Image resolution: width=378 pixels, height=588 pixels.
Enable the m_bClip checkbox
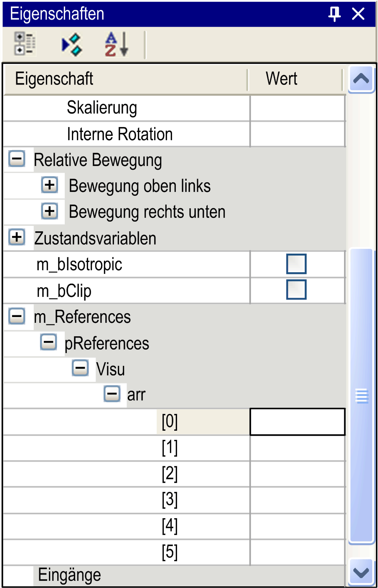[x=297, y=290]
